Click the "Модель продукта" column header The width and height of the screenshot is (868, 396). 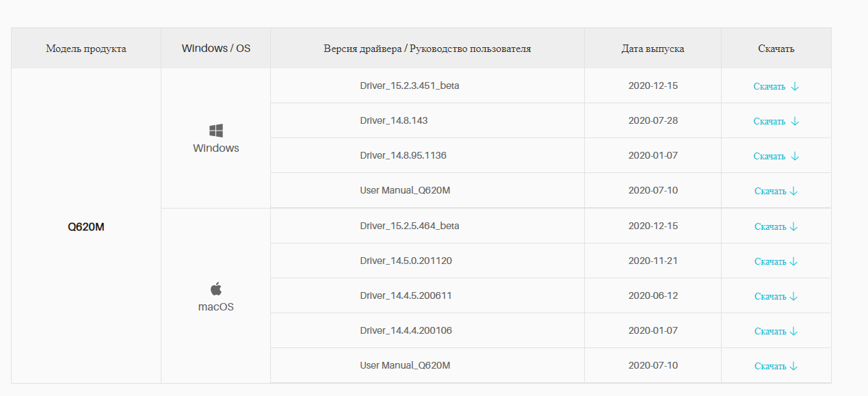click(x=86, y=49)
